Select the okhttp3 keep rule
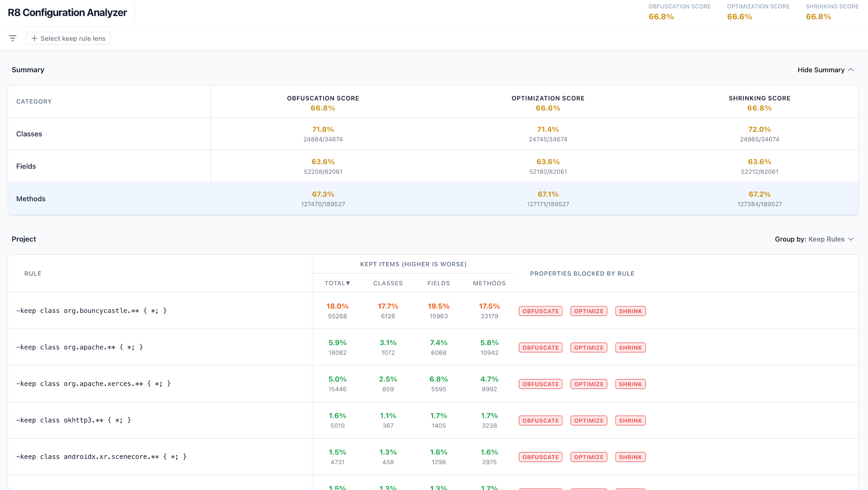 coord(74,420)
